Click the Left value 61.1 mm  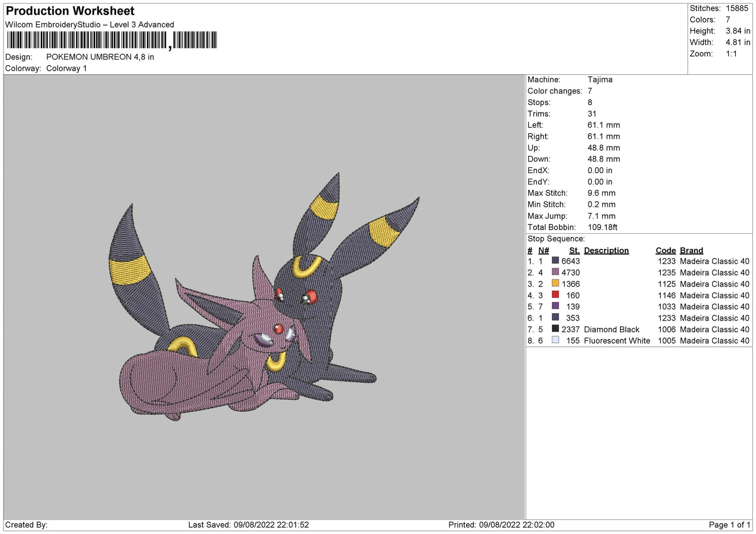[604, 125]
